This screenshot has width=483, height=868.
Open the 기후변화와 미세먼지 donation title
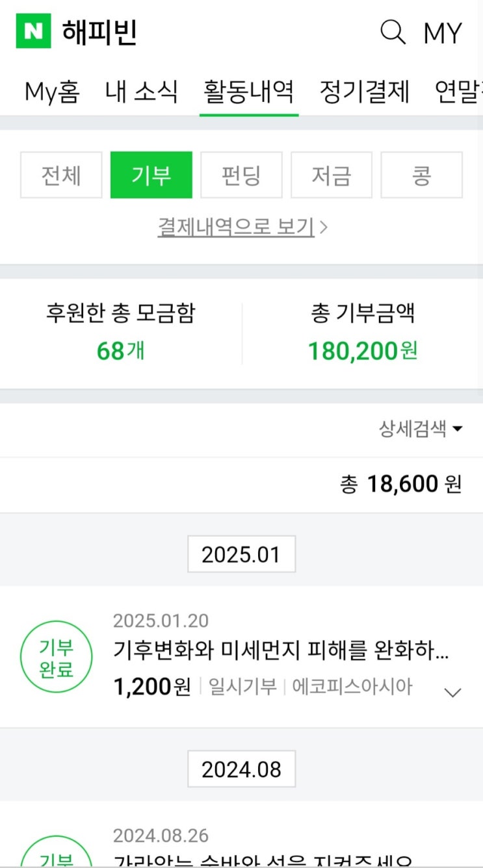[x=281, y=651]
